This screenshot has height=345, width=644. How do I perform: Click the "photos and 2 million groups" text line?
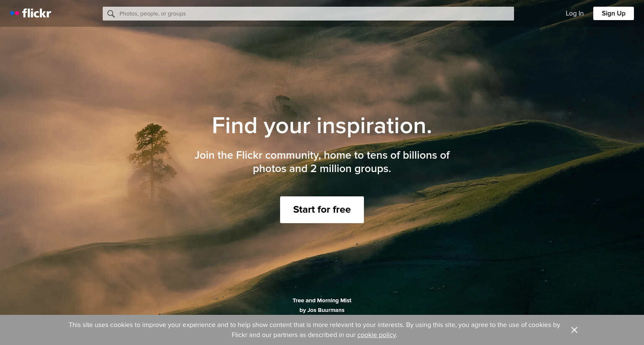(x=322, y=169)
